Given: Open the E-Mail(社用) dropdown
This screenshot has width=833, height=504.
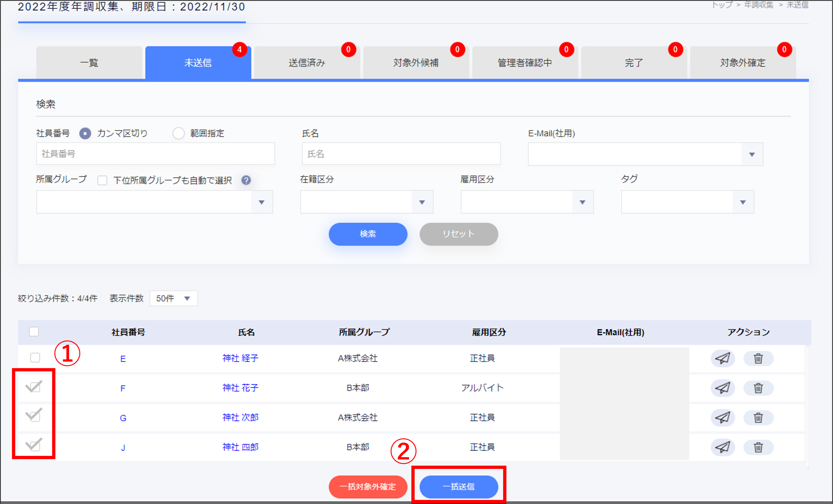Looking at the screenshot, I should (x=645, y=154).
